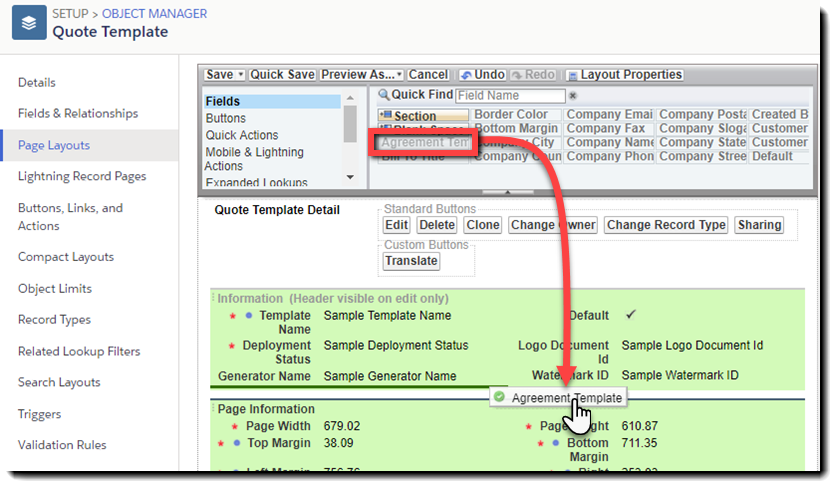830x481 pixels.
Task: Select the Bottom Margin palette field
Action: click(517, 129)
